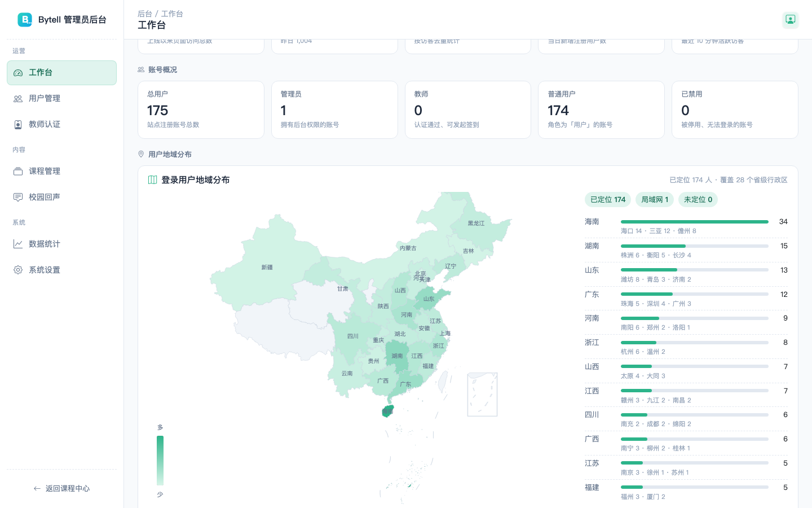Click the 数据统计 chart icon
The height and width of the screenshot is (508, 812).
18,244
